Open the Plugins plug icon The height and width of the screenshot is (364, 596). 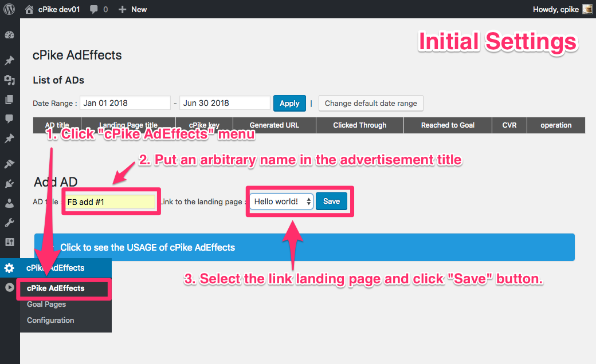tap(10, 184)
